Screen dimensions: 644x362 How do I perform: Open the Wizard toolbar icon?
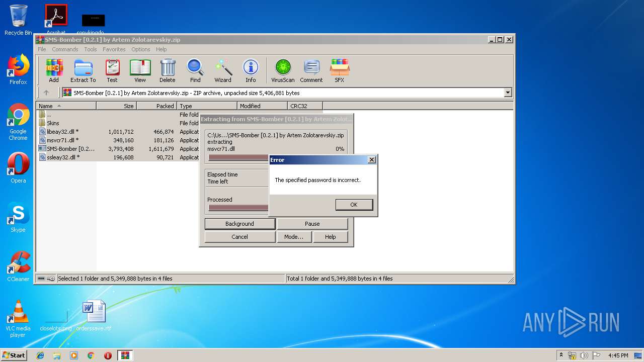[x=223, y=70]
